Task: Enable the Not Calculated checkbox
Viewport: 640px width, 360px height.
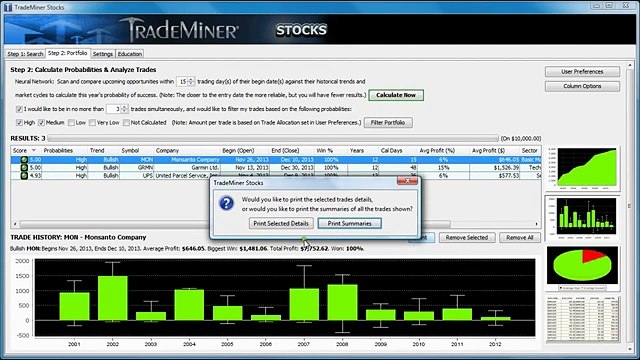Action: pos(126,122)
